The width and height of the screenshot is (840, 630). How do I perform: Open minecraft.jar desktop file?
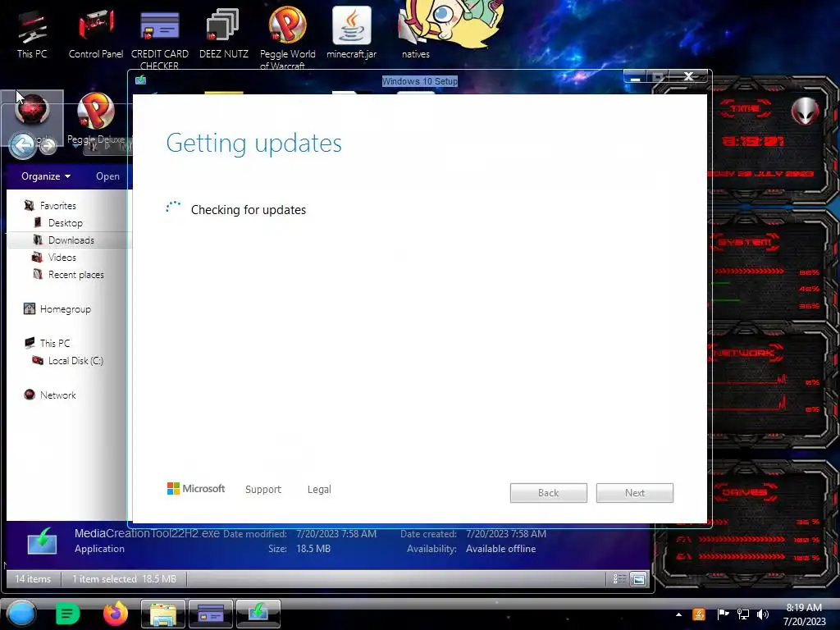tap(351, 33)
